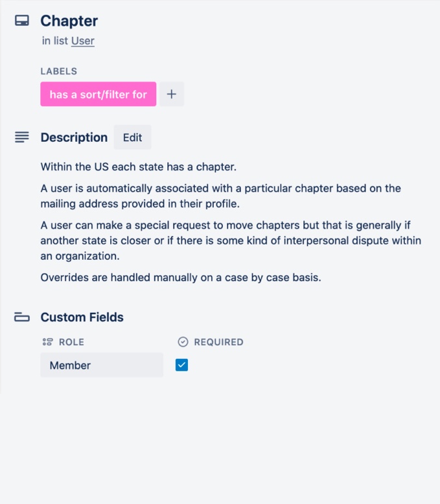Click the check-circle icon next to REQUIRED
This screenshot has width=440, height=504.
point(183,342)
